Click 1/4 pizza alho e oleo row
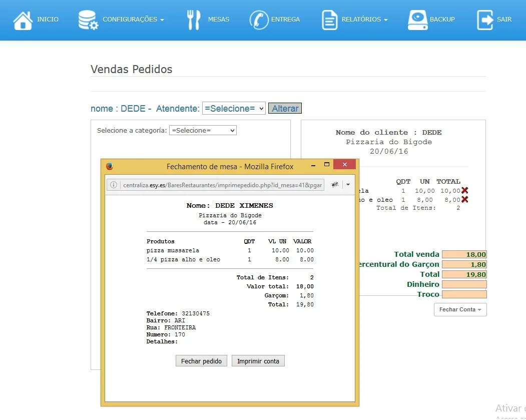 [230, 259]
